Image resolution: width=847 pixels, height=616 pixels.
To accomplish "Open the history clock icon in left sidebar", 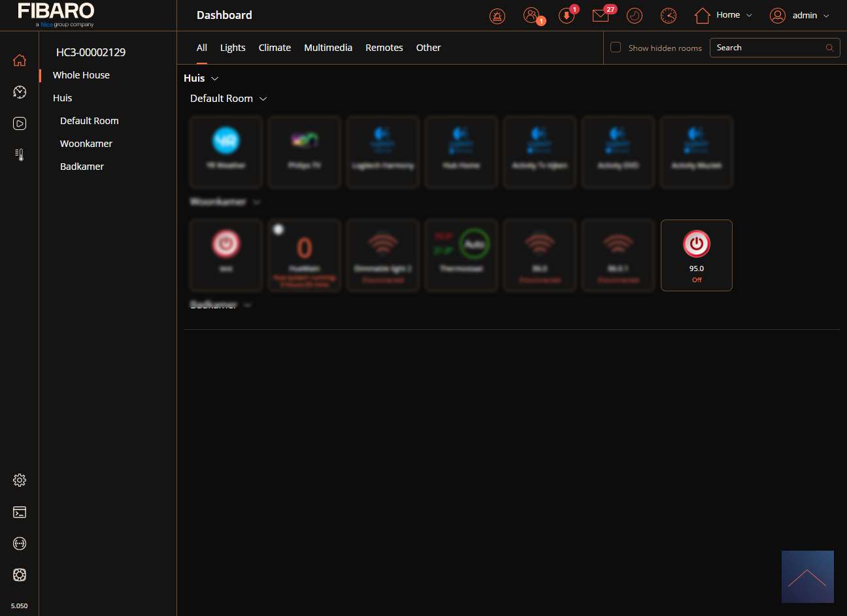I will pyautogui.click(x=20, y=92).
